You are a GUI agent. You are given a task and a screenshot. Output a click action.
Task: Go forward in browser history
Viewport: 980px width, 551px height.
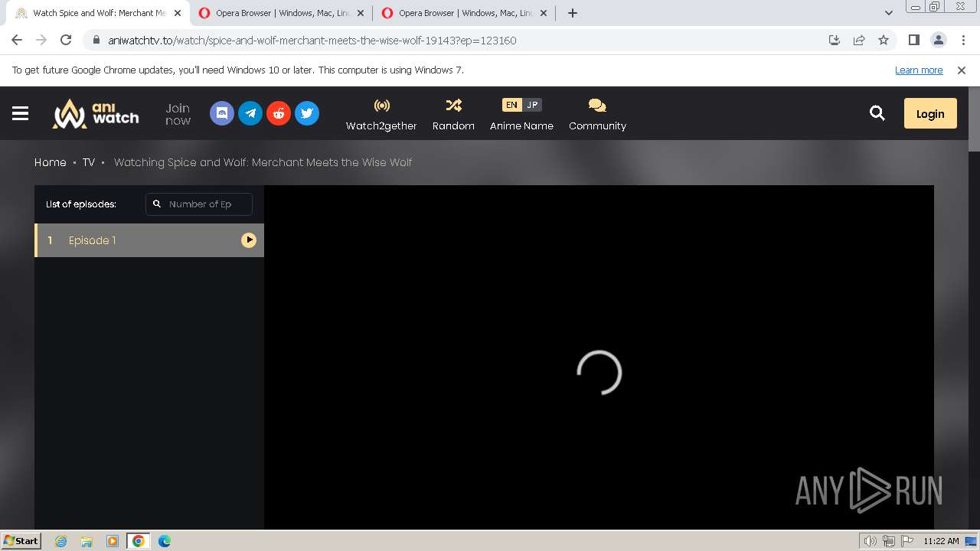pos(41,40)
